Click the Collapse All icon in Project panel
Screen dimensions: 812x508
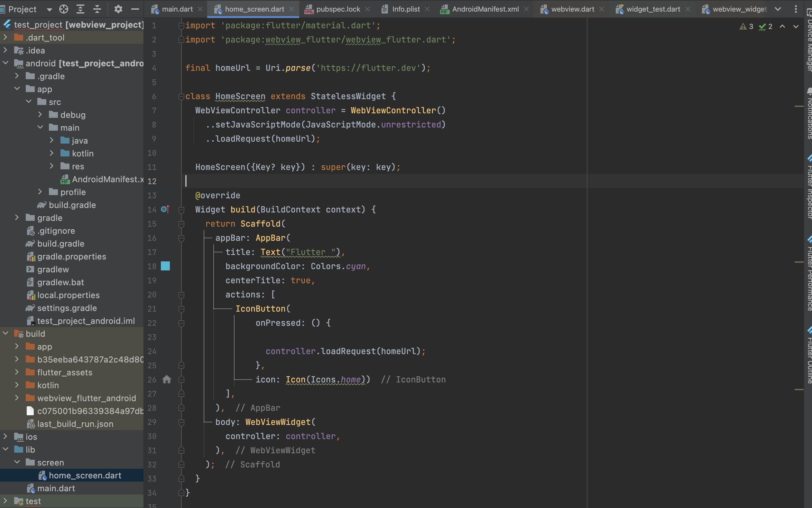click(97, 9)
